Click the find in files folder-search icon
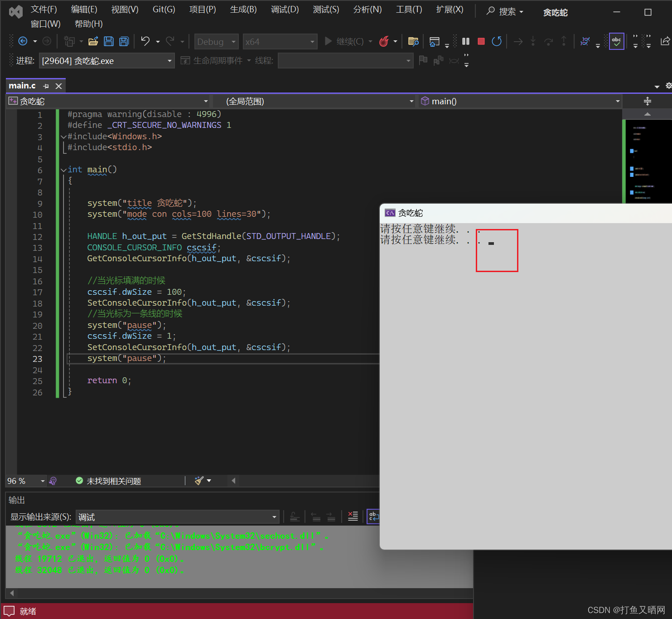 (x=413, y=41)
